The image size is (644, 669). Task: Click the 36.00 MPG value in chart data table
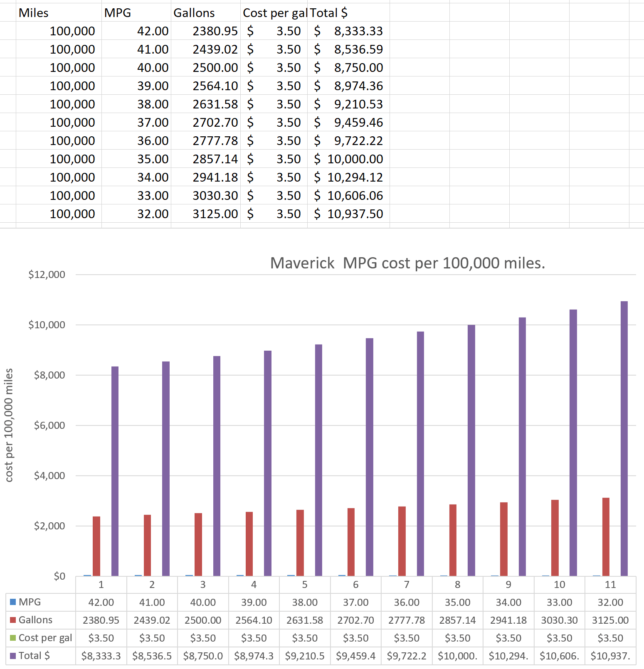(407, 602)
